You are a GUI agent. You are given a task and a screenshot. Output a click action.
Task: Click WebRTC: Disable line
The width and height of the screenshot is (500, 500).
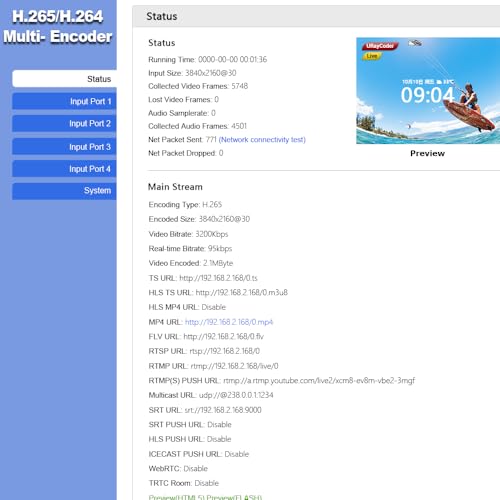[178, 469]
